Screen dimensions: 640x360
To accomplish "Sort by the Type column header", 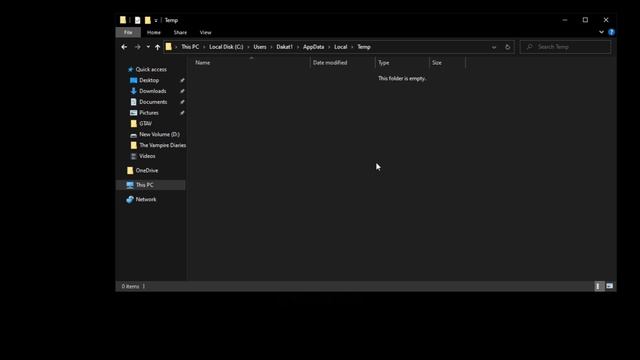I will point(402,62).
